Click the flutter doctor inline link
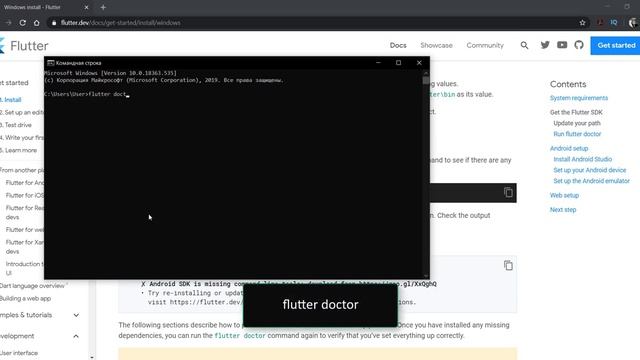Image resolution: width=640 pixels, height=360 pixels. tap(240, 336)
